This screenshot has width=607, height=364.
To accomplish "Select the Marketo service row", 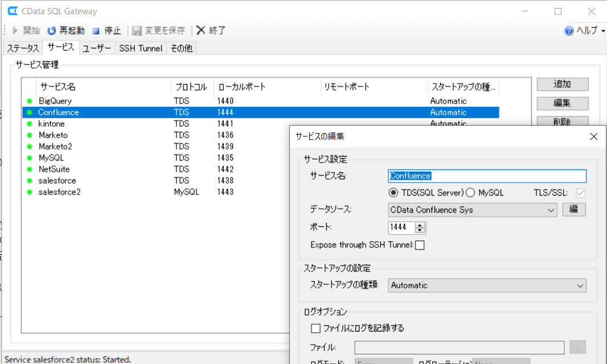I will point(155,135).
